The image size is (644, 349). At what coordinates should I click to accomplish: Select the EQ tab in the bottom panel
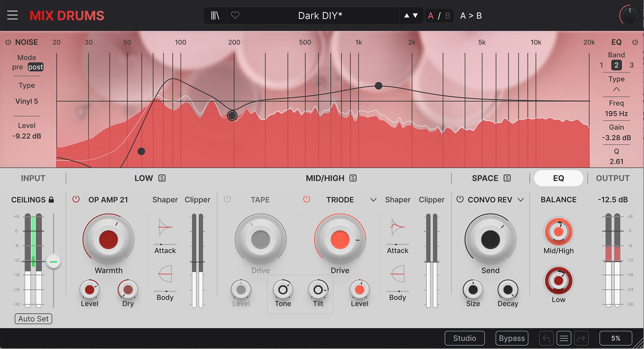coord(558,178)
